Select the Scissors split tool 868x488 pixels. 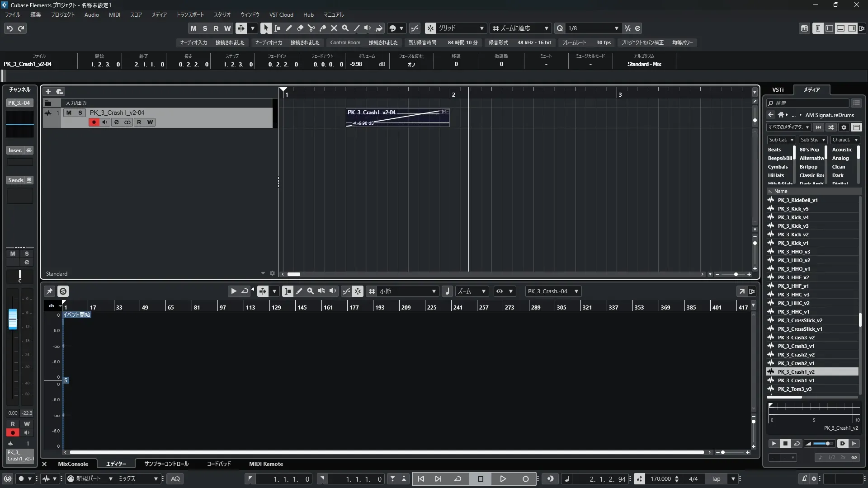click(311, 28)
